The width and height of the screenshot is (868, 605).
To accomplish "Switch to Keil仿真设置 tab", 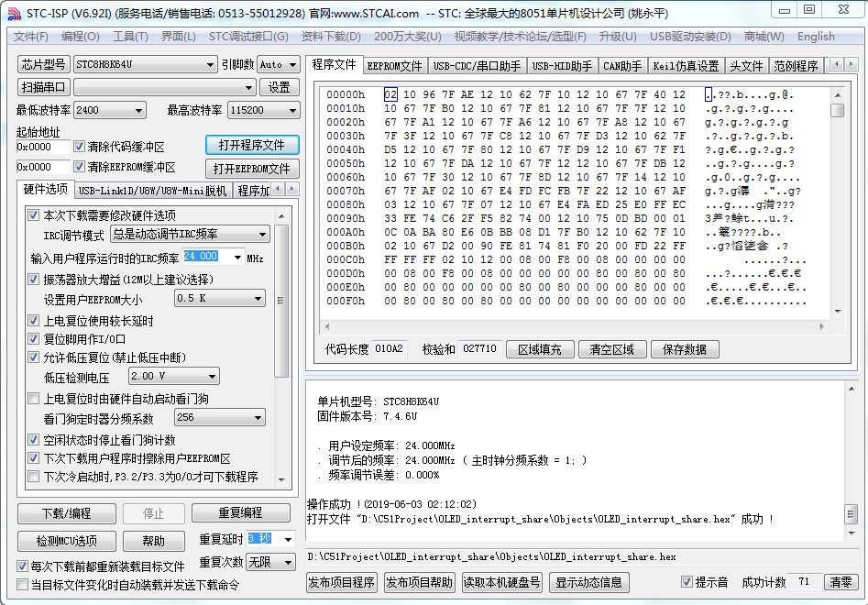I will tap(686, 66).
